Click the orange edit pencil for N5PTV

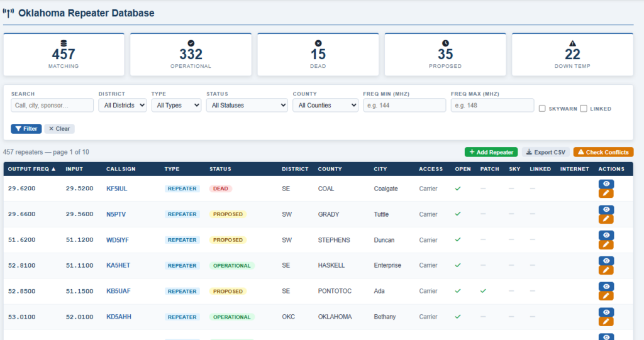point(606,219)
